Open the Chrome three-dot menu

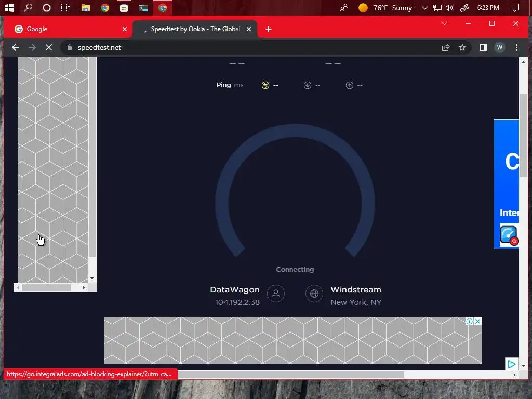[x=516, y=47]
